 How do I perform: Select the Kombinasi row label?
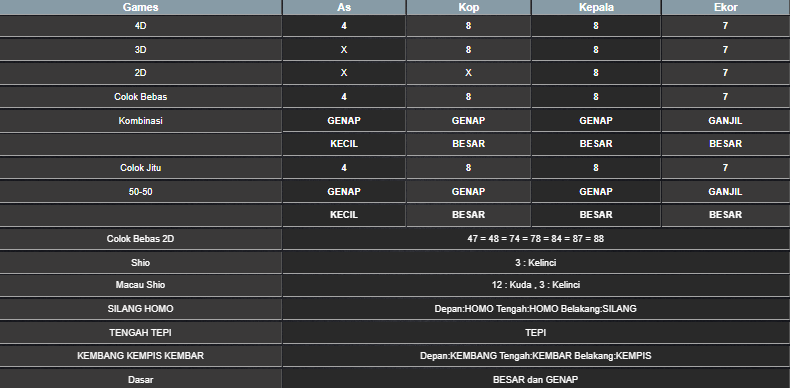tap(141, 121)
